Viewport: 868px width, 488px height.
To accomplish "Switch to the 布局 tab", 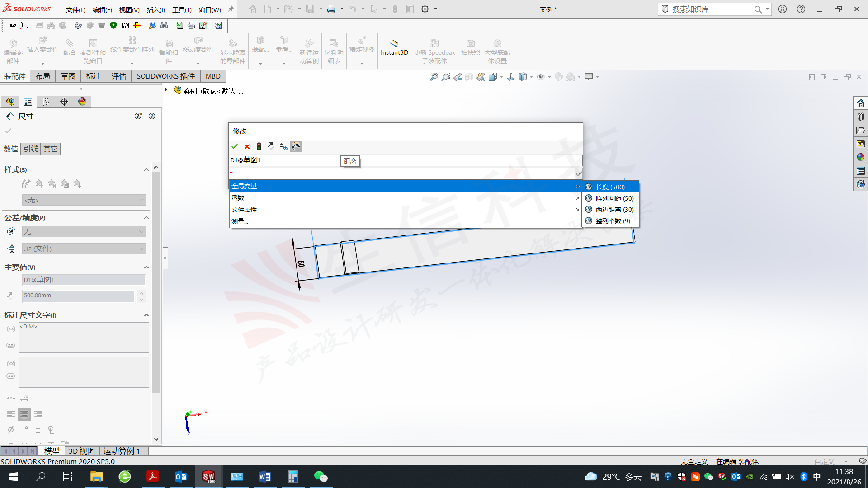I will tap(43, 76).
